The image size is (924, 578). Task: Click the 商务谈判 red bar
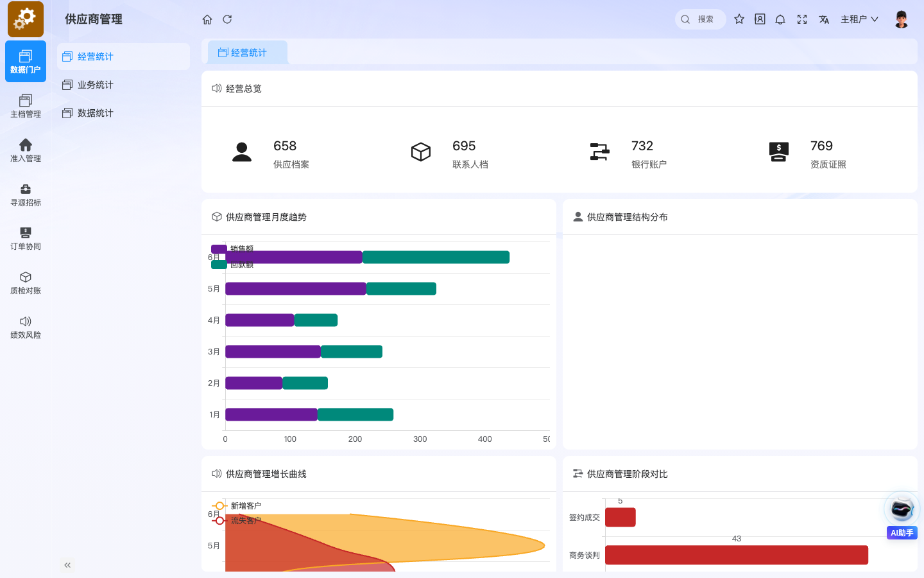737,555
